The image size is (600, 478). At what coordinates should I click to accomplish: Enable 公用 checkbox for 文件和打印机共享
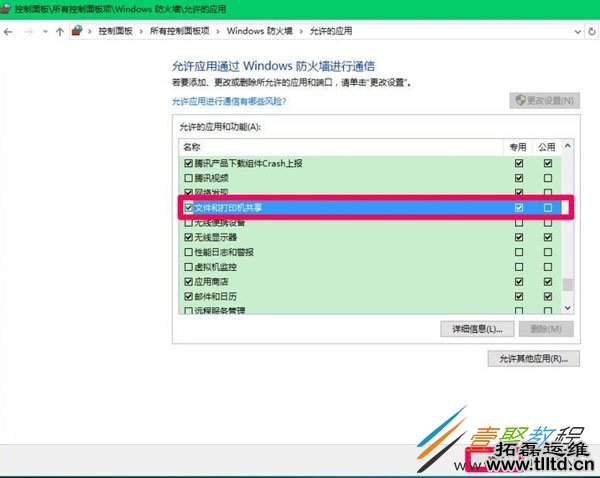pos(548,208)
